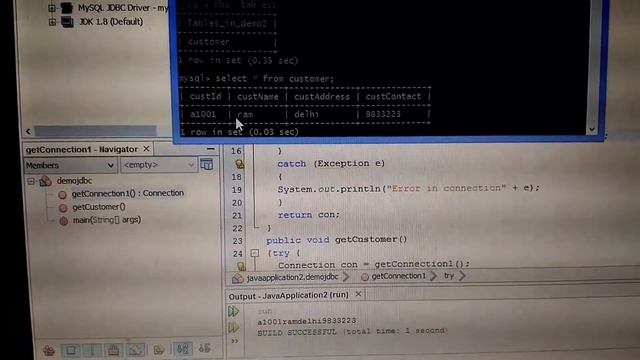Click the left scroll arrow of Projects panel
Image resolution: width=640 pixels, height=360 pixels.
28,131
